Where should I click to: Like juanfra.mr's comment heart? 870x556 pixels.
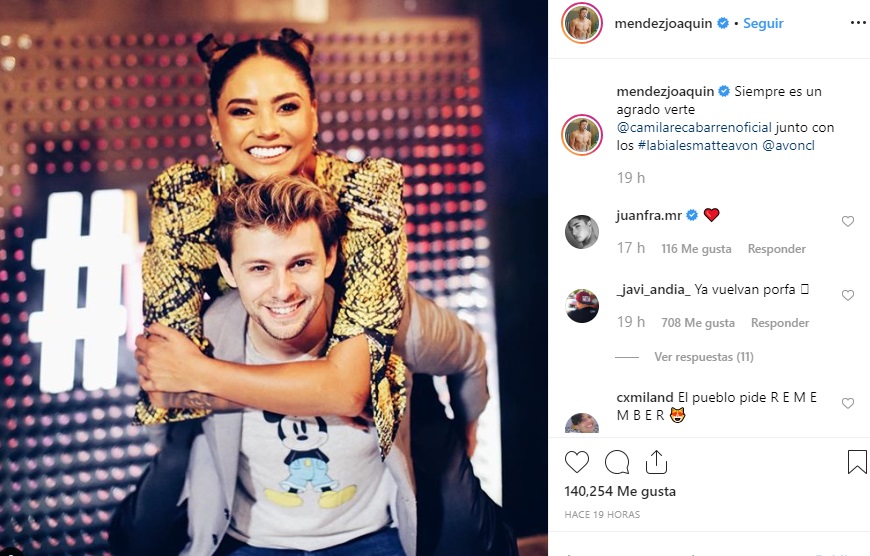coord(848,221)
